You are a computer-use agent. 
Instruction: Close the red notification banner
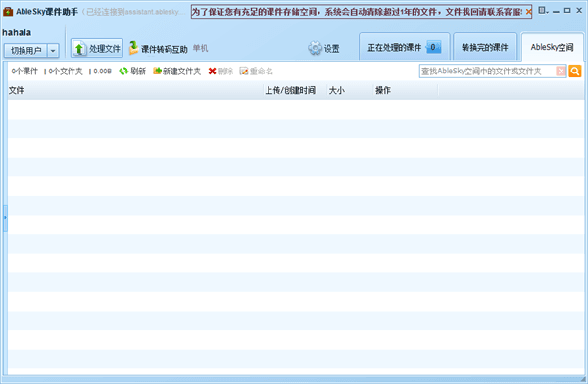pyautogui.click(x=528, y=12)
